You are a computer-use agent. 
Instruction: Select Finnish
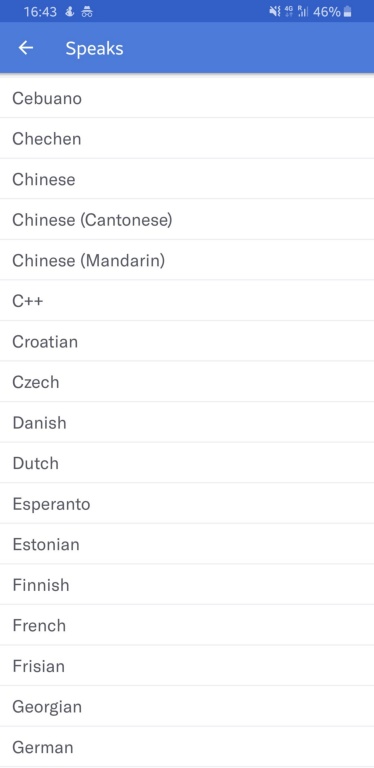pos(187,585)
